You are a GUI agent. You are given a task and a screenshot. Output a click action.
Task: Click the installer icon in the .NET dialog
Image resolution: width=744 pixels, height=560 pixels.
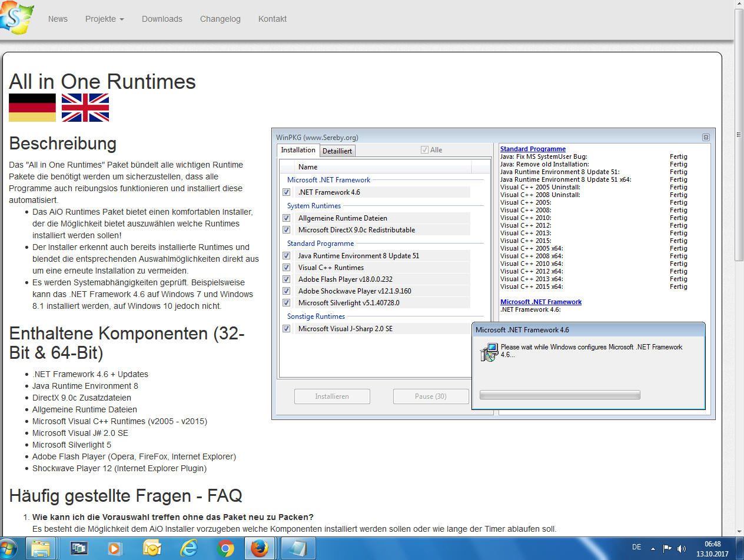(489, 353)
